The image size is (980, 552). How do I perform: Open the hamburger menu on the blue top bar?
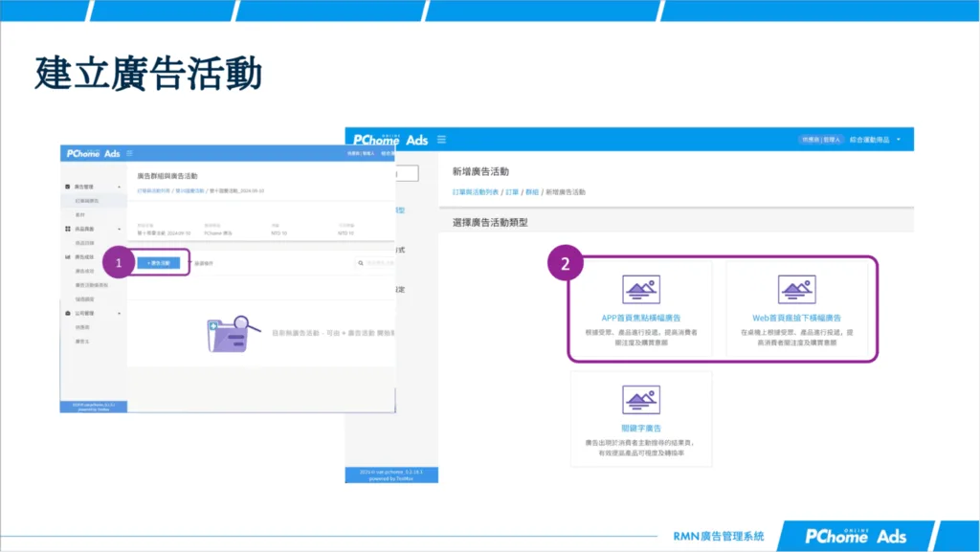click(x=441, y=141)
